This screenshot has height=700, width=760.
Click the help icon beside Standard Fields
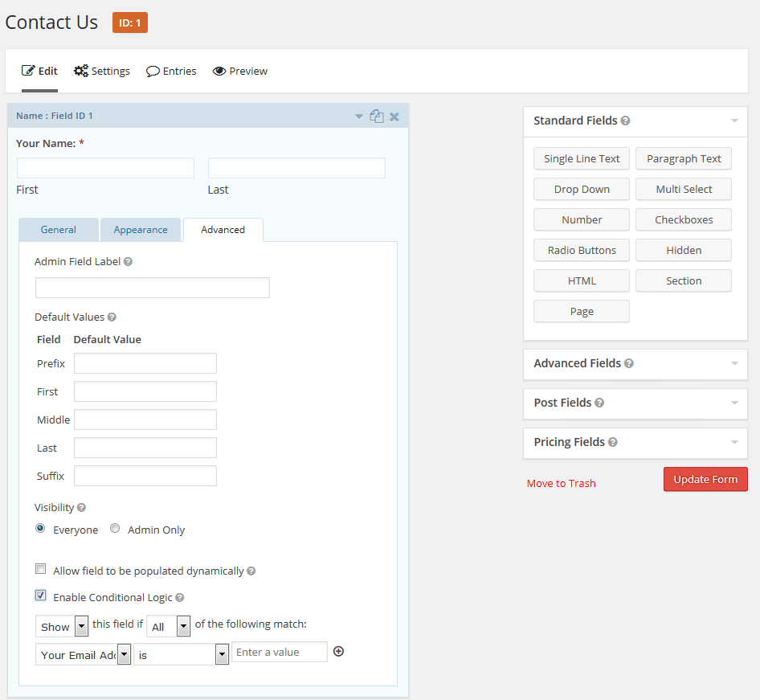point(626,121)
